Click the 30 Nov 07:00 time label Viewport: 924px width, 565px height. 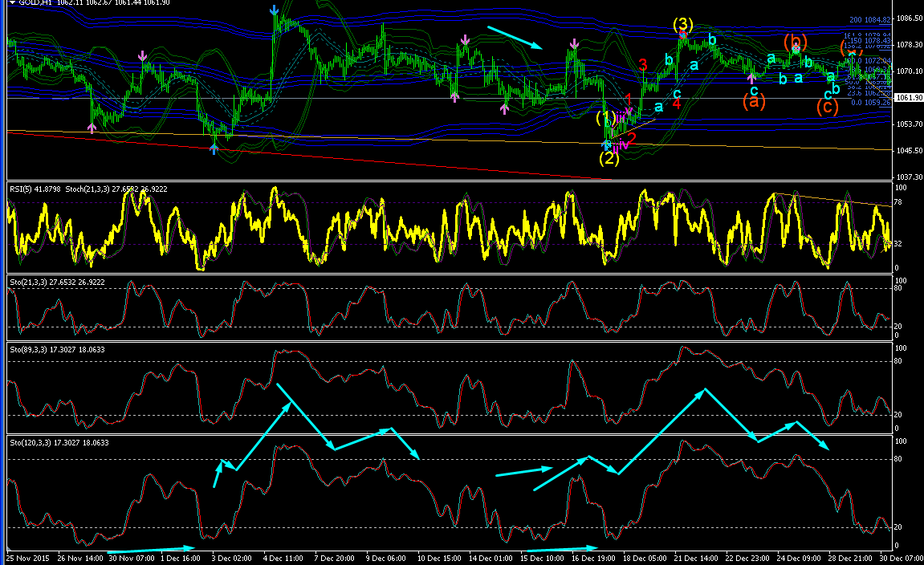coord(131,558)
